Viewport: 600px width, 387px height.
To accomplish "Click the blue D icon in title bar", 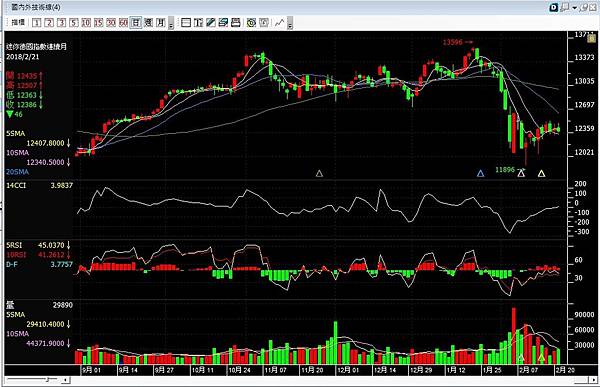I will 554,7.
